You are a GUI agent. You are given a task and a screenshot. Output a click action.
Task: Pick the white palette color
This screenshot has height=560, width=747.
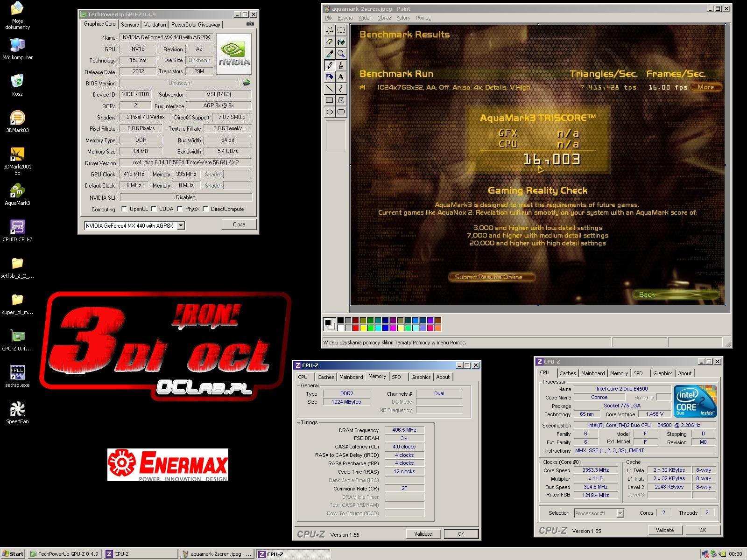click(340, 328)
